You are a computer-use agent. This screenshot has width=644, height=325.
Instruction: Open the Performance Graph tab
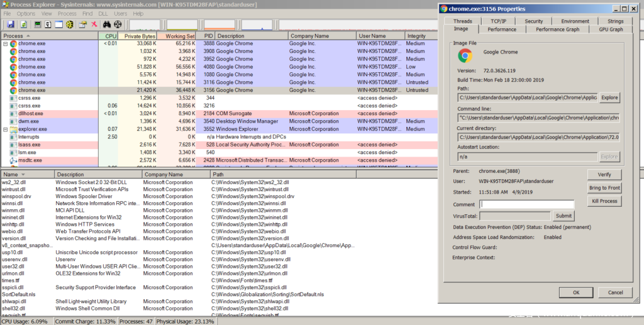[x=557, y=29]
